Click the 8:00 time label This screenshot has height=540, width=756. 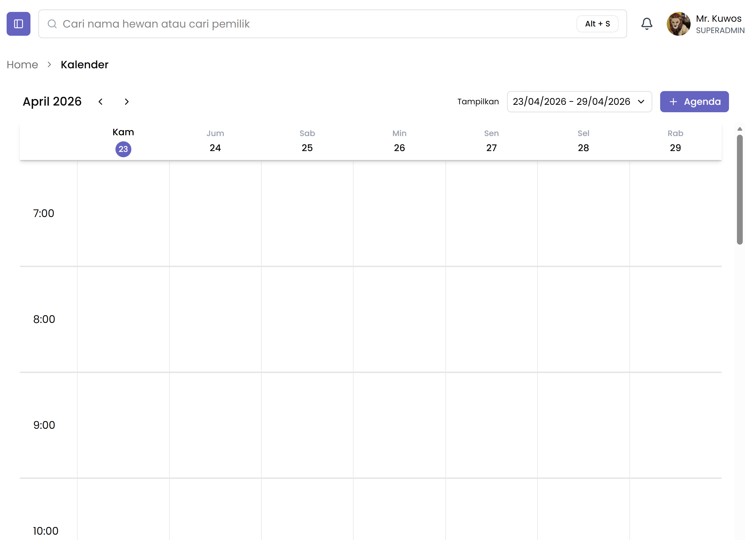point(44,319)
